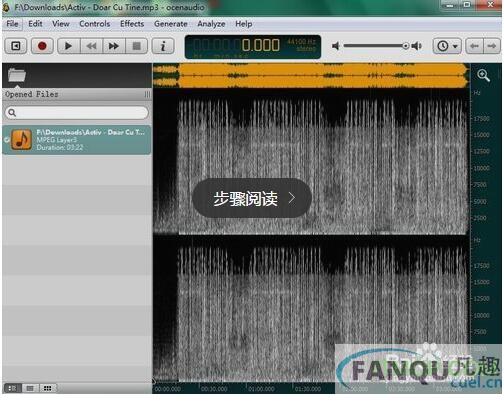Click the Fast Forward button
This screenshot has height=394, width=503.
tap(114, 46)
